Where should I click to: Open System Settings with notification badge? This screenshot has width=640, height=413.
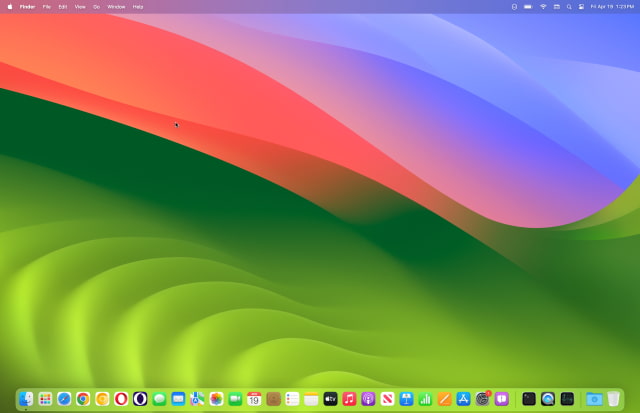(482, 398)
